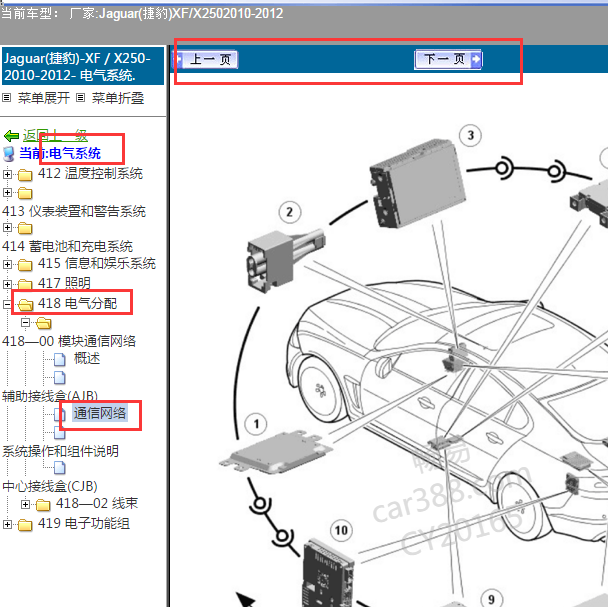608x607 pixels.
Task: Click callout number 2 in diagram
Action: coord(290,212)
